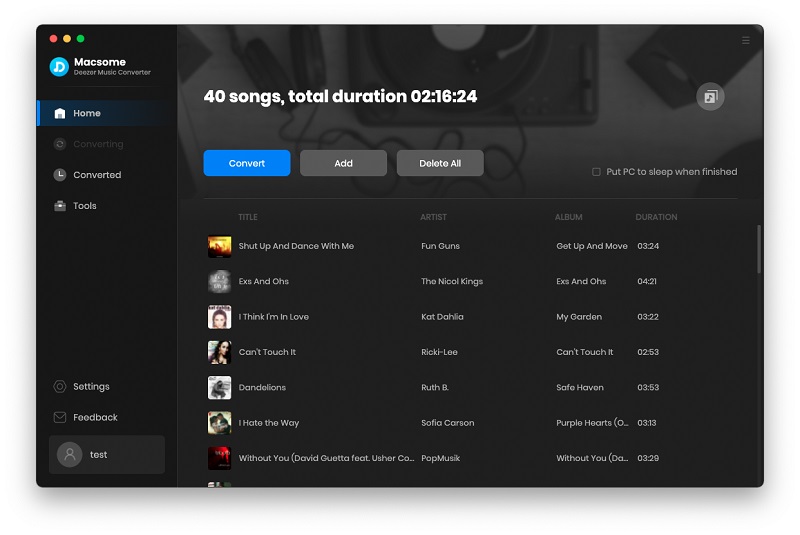The height and width of the screenshot is (535, 800).
Task: Click artist Ricki-Lee
Action: point(439,352)
